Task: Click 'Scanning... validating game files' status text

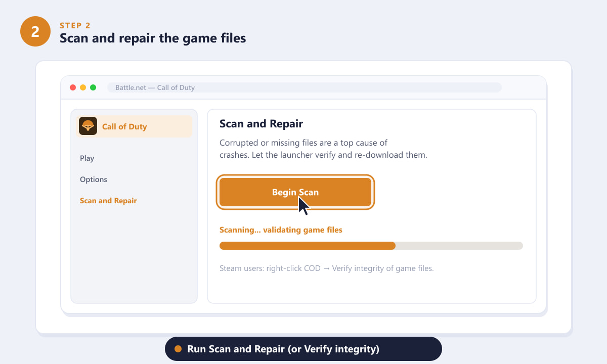Action: pyautogui.click(x=281, y=230)
